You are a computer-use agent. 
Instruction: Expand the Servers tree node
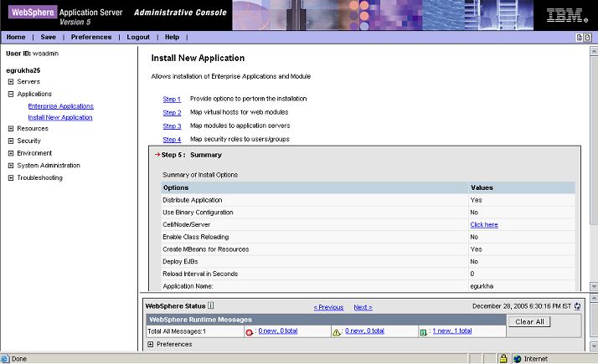pyautogui.click(x=11, y=81)
